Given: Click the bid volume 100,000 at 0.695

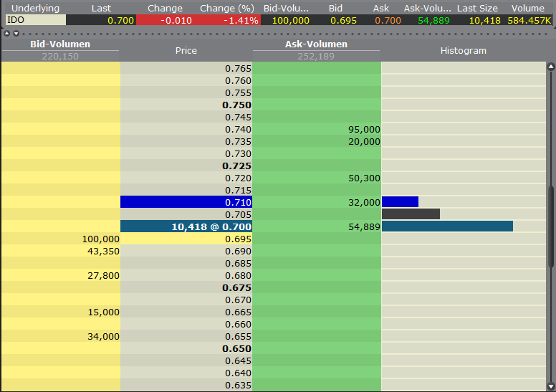Looking at the screenshot, I should 101,239.
